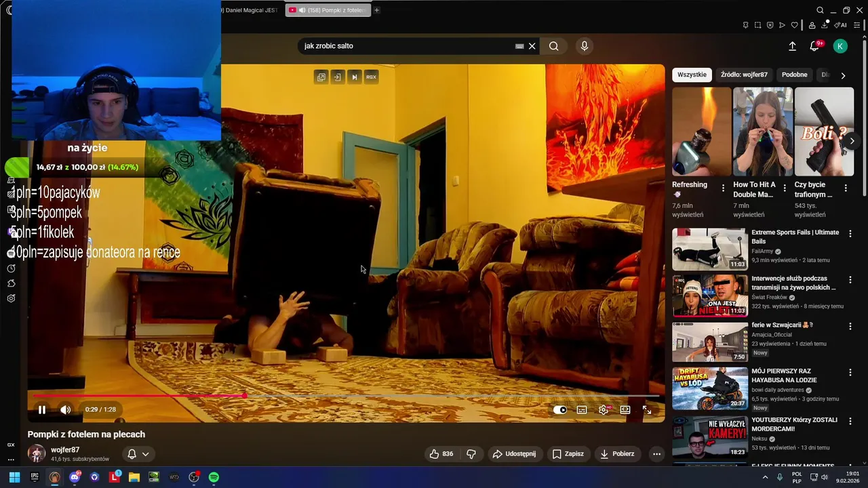Image resolution: width=868 pixels, height=488 pixels.
Task: Select the 'Źródło: wojfer87' filter chip
Action: [x=744, y=75]
